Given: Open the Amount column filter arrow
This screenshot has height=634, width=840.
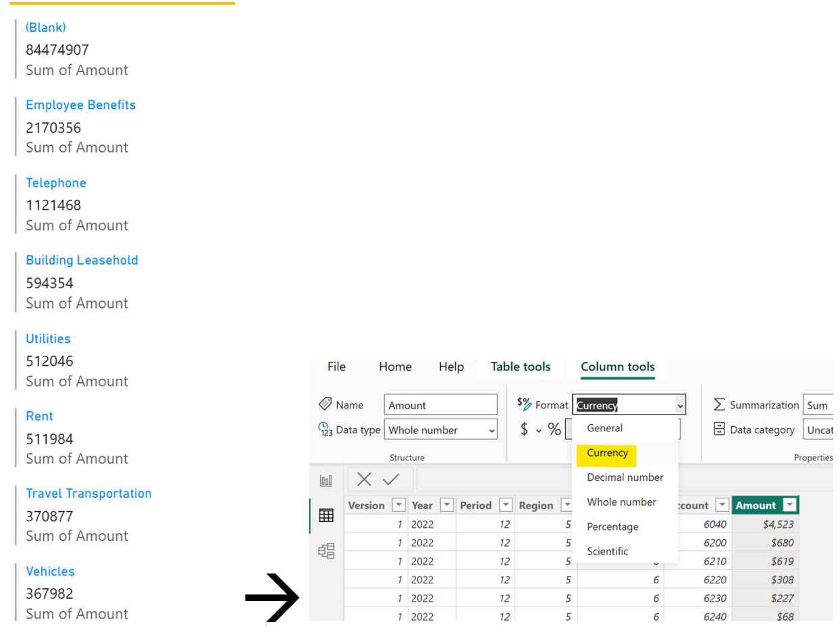Looking at the screenshot, I should pyautogui.click(x=789, y=505).
